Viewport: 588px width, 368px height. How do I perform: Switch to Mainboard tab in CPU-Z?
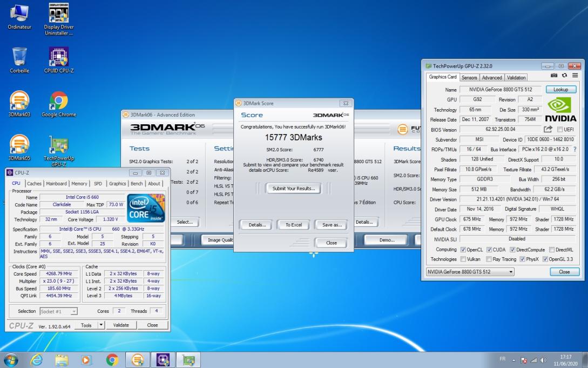coord(56,183)
